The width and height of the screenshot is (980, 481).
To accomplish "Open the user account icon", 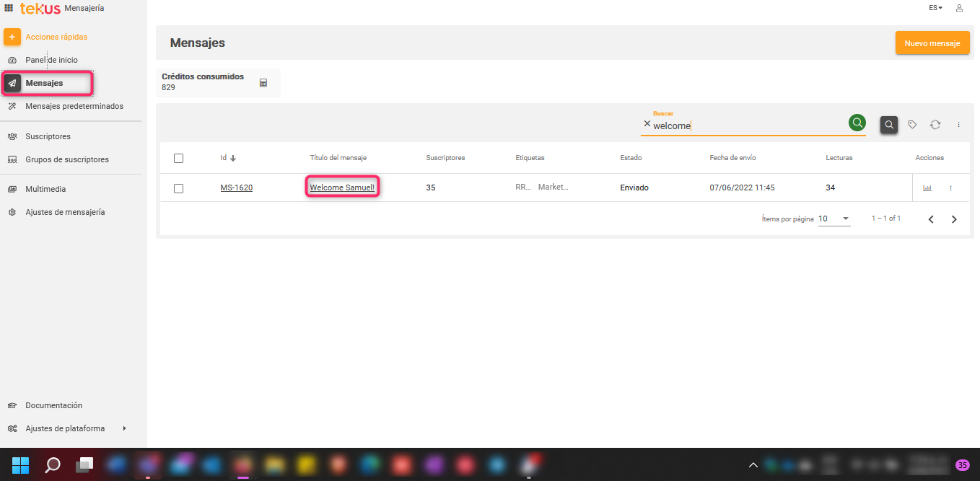I will click(959, 8).
